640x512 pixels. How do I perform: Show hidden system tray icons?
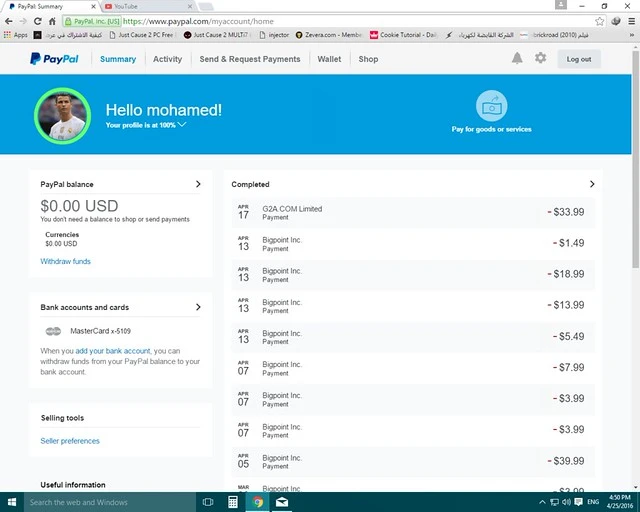pos(542,502)
